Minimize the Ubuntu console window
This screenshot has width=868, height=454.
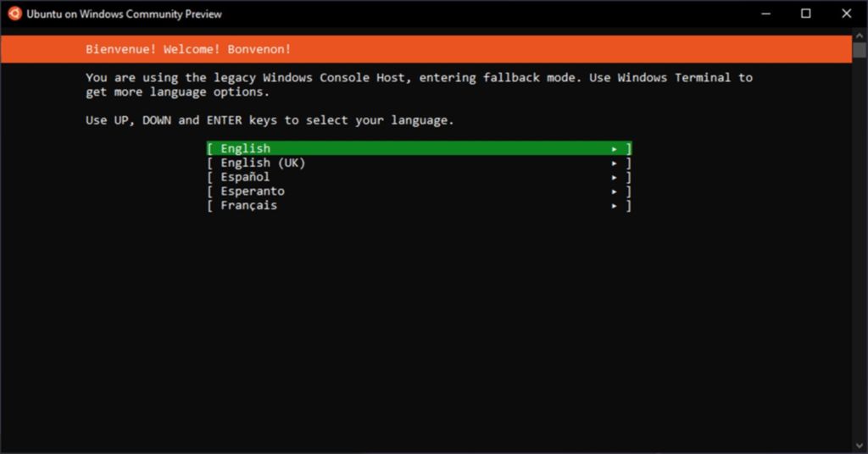pos(766,14)
